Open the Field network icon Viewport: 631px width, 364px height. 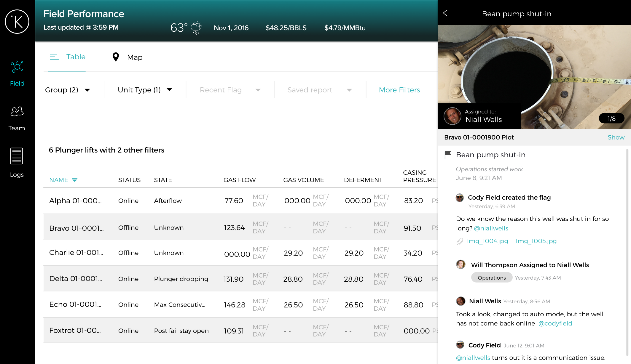point(17,67)
